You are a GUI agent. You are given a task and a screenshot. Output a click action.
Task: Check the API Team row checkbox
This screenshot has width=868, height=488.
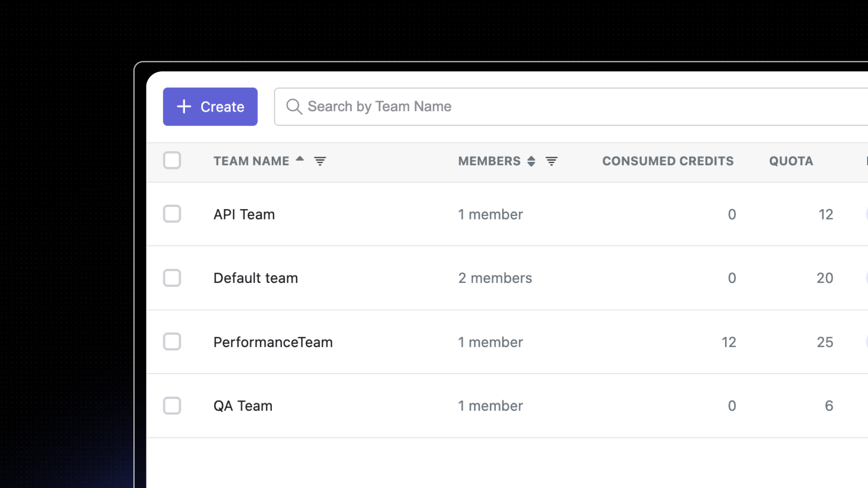[172, 214]
